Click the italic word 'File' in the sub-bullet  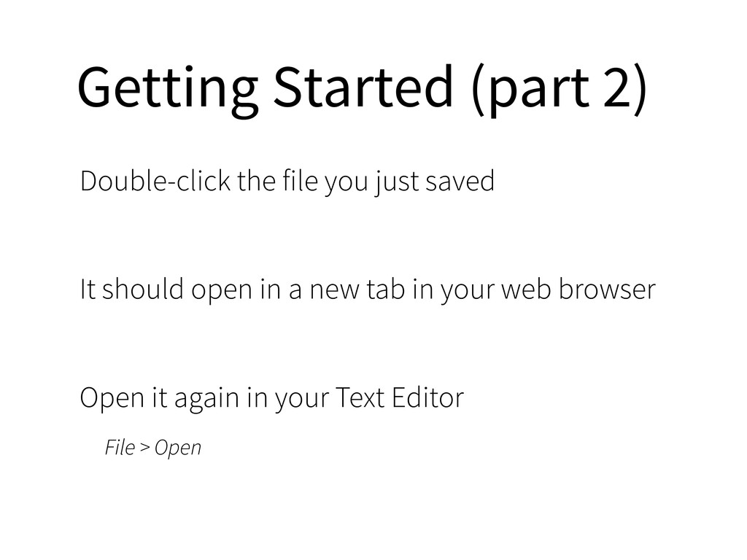[x=120, y=447]
